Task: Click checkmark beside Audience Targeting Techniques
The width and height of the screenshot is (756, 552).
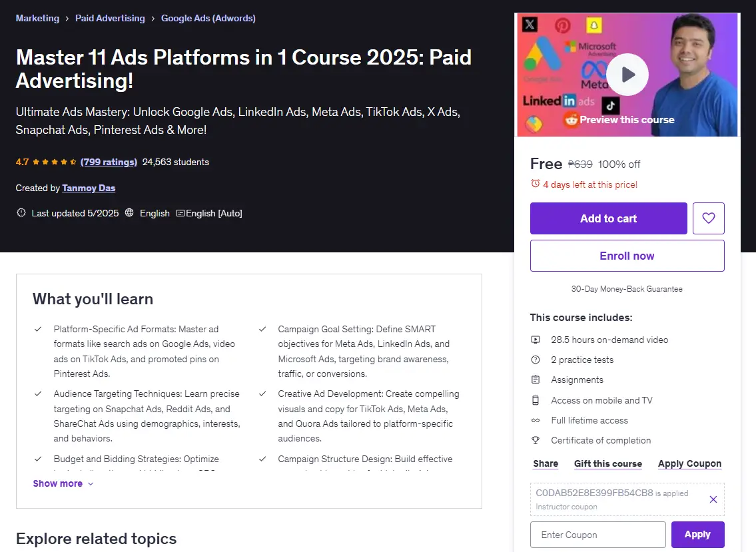Action: coord(38,394)
